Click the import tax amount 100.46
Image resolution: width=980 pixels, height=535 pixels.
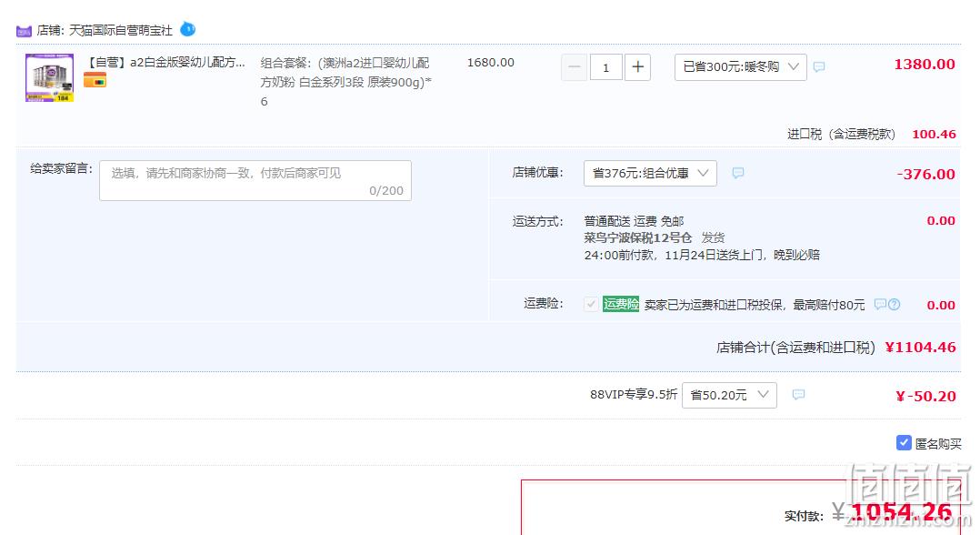(x=934, y=134)
